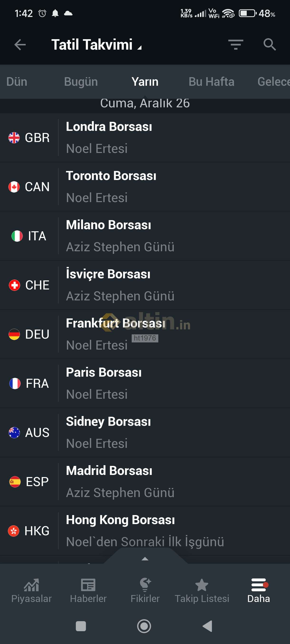Open Takip Listesi star icon

[x=202, y=585]
